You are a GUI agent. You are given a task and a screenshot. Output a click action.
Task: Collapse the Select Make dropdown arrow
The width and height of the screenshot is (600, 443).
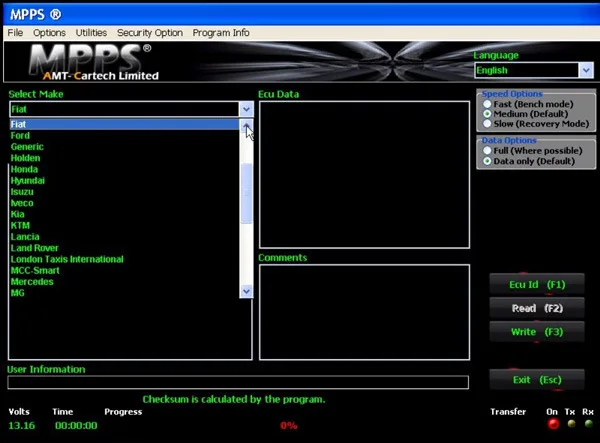click(246, 109)
